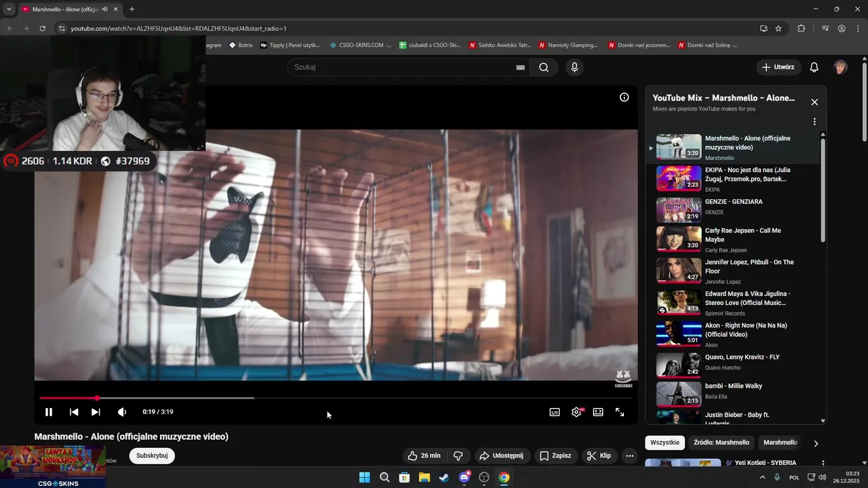Select the Marshmello filter chip
Viewport: 868px width, 488px height.
coord(780,443)
